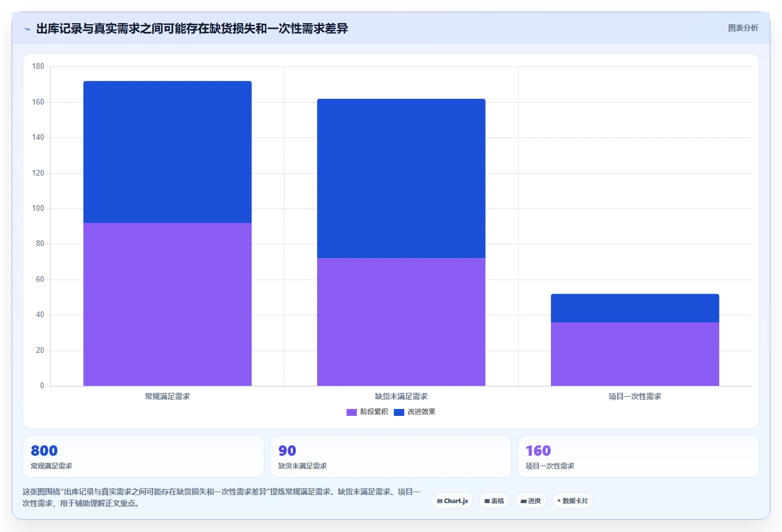Click the 图表分析 label in header
Image resolution: width=782 pixels, height=532 pixels.
[x=743, y=28]
